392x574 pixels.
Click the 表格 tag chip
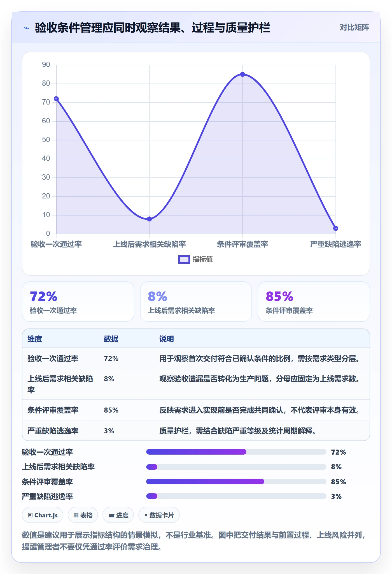83,515
